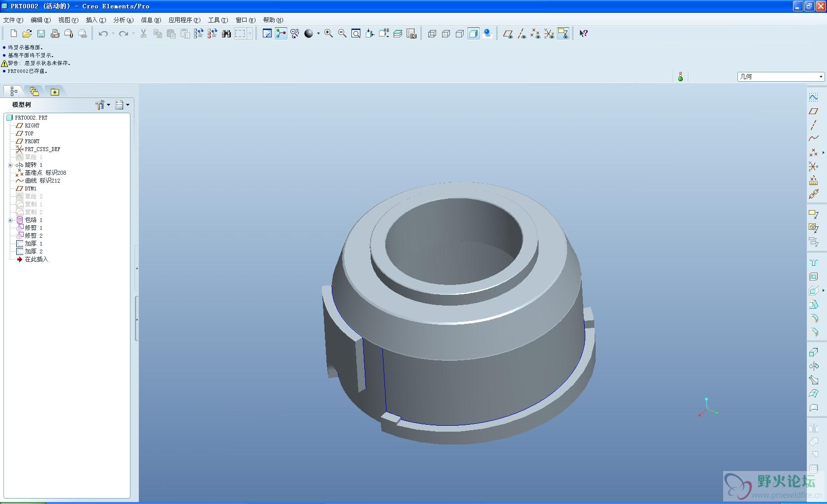
Task: Switch to Wireframe display style
Action: pos(432,33)
